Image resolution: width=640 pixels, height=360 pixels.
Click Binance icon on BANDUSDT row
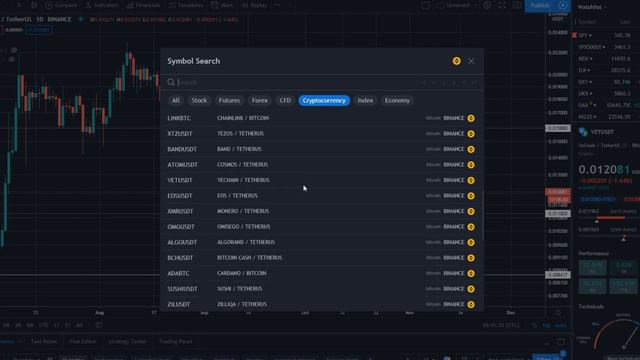pyautogui.click(x=471, y=149)
